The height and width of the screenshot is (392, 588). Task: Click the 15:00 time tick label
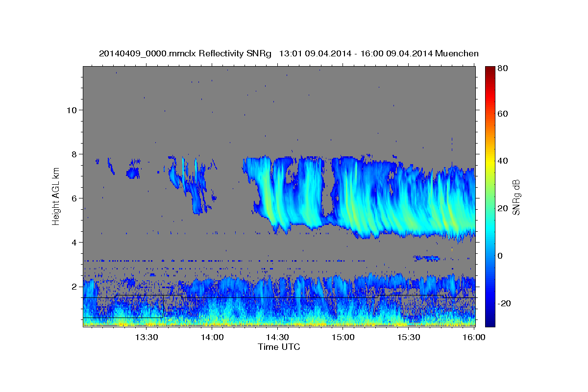point(343,337)
